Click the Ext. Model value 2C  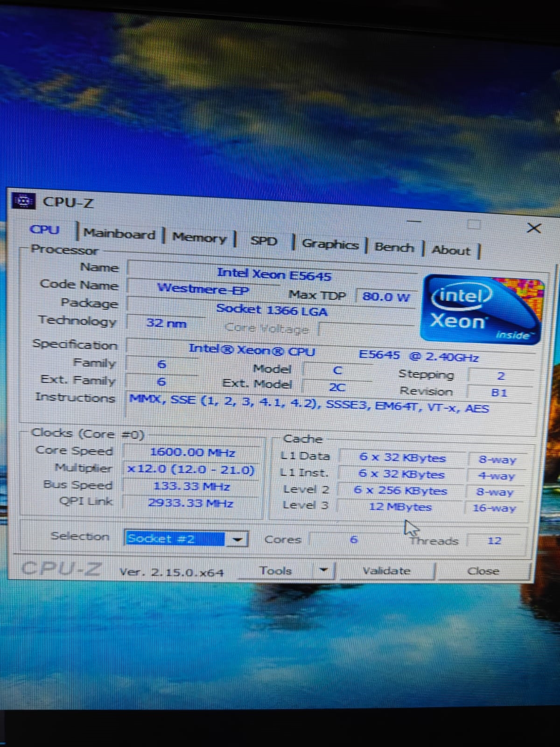coord(337,387)
